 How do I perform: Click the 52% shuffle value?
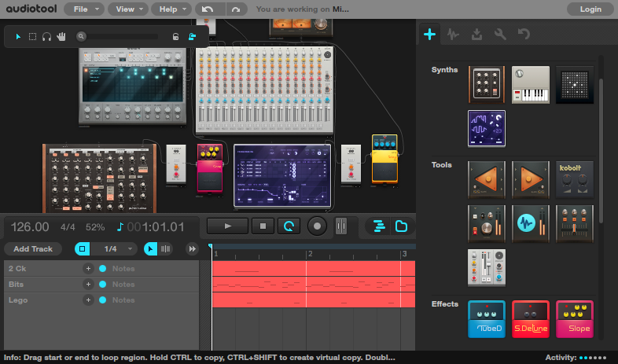[x=95, y=227]
